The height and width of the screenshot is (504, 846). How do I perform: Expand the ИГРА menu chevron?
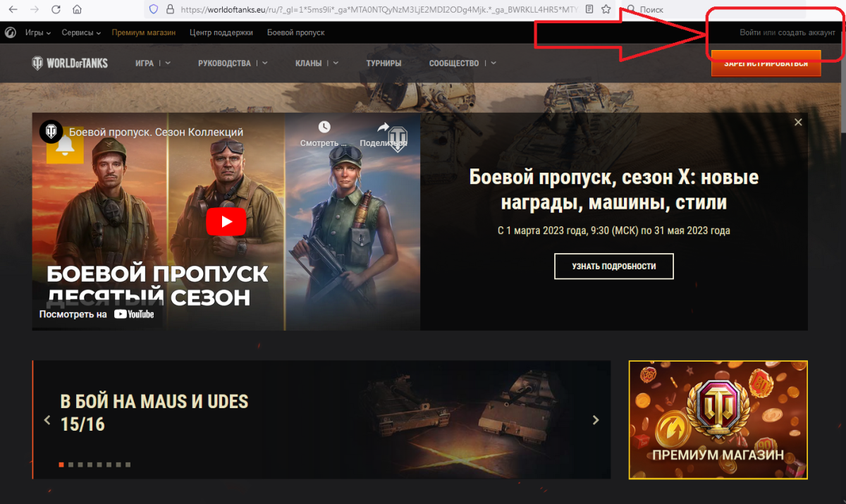pyautogui.click(x=168, y=63)
